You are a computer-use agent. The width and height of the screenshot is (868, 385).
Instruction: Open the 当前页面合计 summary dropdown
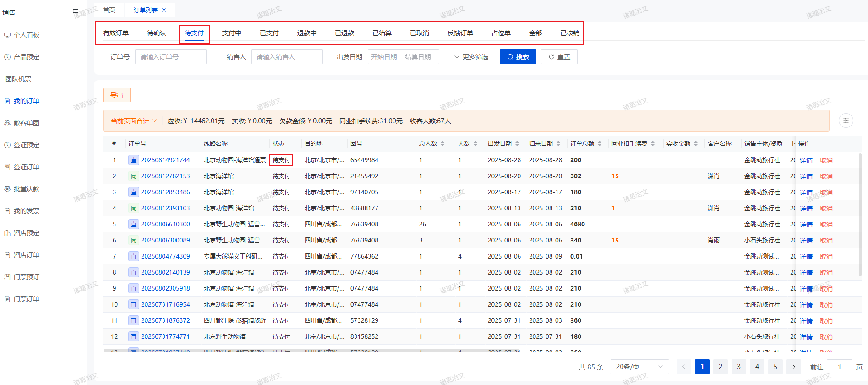coord(134,121)
